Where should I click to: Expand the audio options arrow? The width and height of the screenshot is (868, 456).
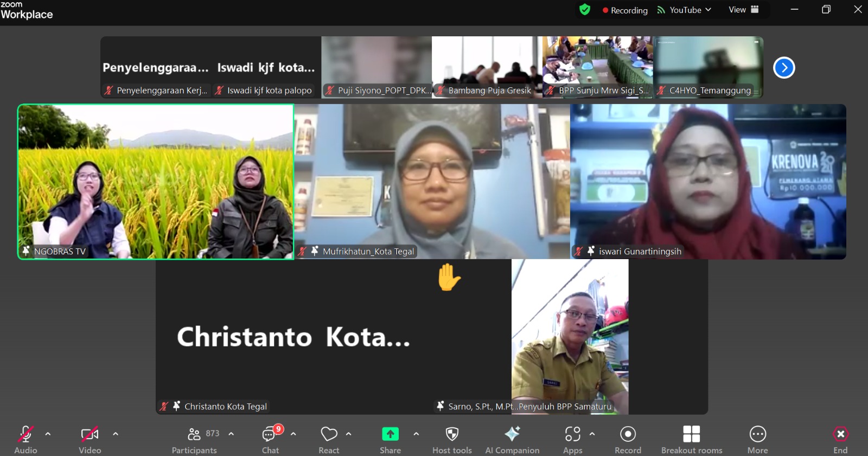coord(48,434)
